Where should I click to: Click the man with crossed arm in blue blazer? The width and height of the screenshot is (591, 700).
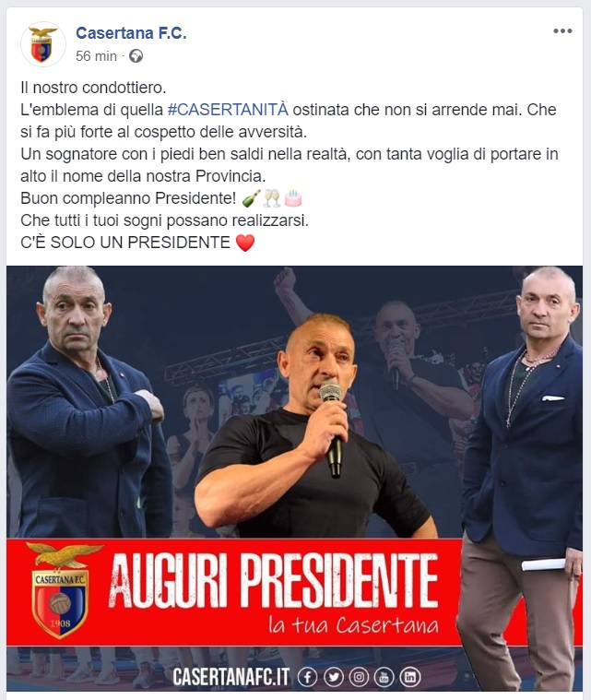83,402
